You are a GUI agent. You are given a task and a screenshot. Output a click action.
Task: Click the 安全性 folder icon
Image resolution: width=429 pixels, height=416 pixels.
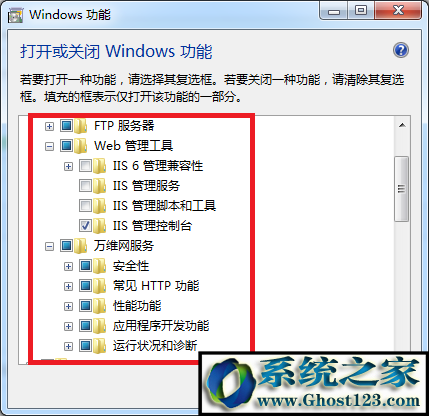coord(100,266)
